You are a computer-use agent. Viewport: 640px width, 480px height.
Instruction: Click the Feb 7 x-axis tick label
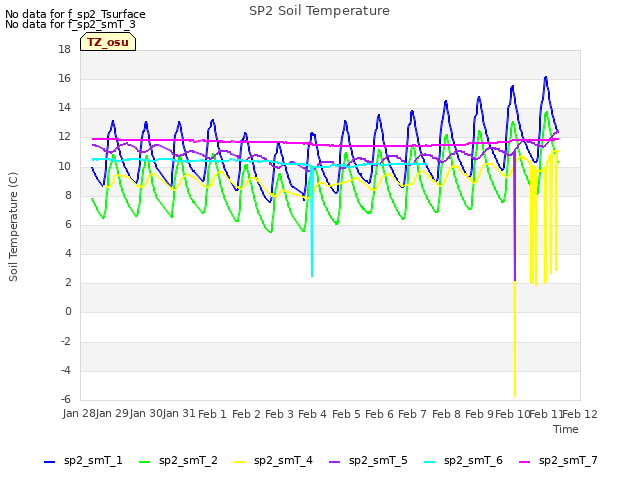coord(412,414)
